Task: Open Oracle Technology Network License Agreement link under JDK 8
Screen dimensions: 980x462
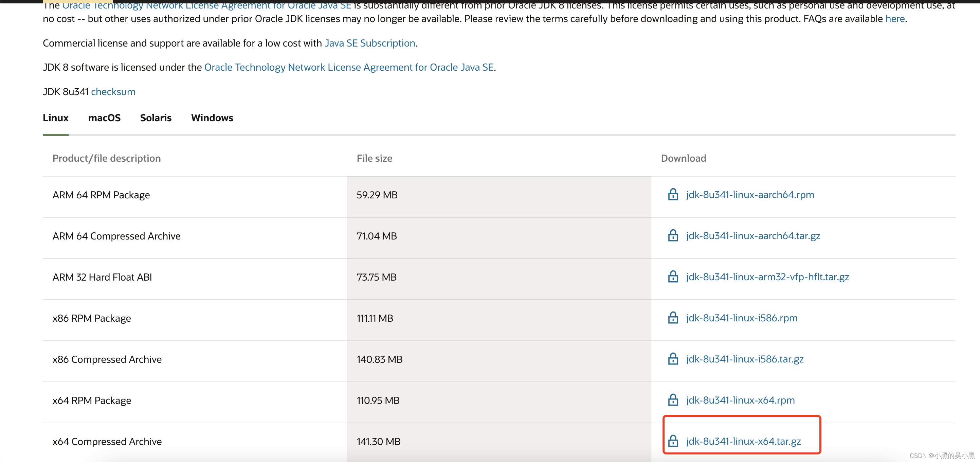Action: 348,67
